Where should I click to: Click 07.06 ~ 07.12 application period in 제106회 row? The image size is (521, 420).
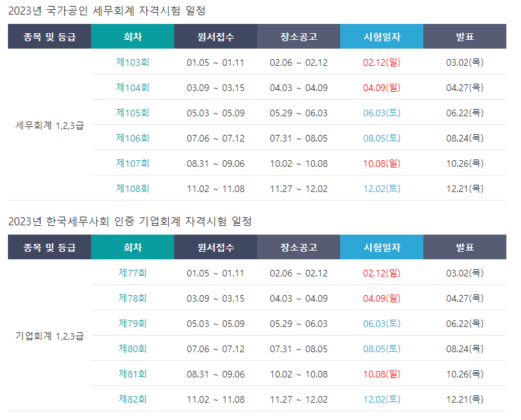tap(215, 138)
